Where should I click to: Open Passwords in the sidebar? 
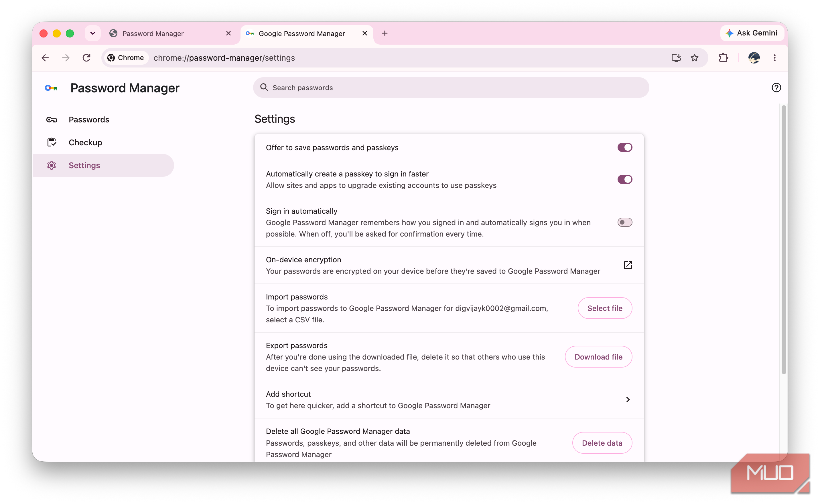103,120
